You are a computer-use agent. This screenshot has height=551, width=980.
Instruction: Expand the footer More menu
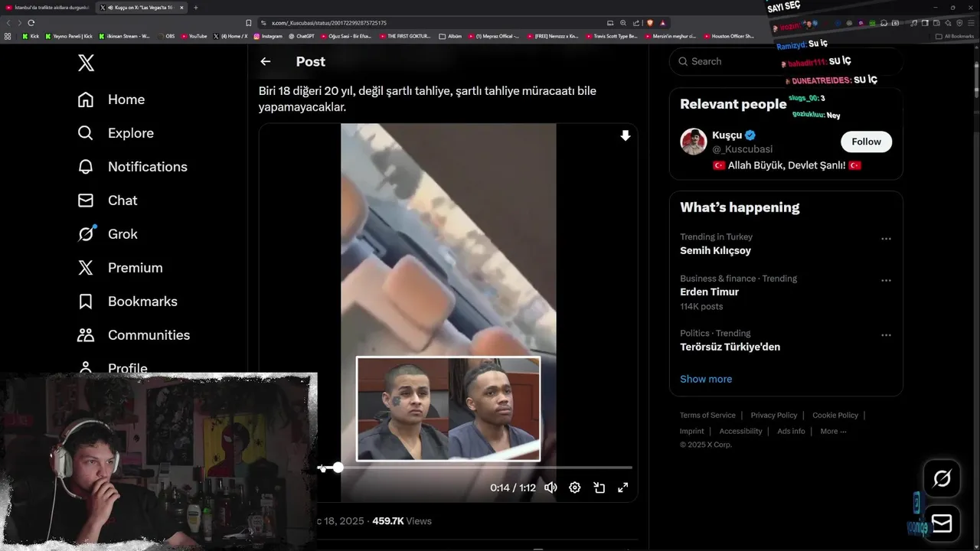click(833, 432)
